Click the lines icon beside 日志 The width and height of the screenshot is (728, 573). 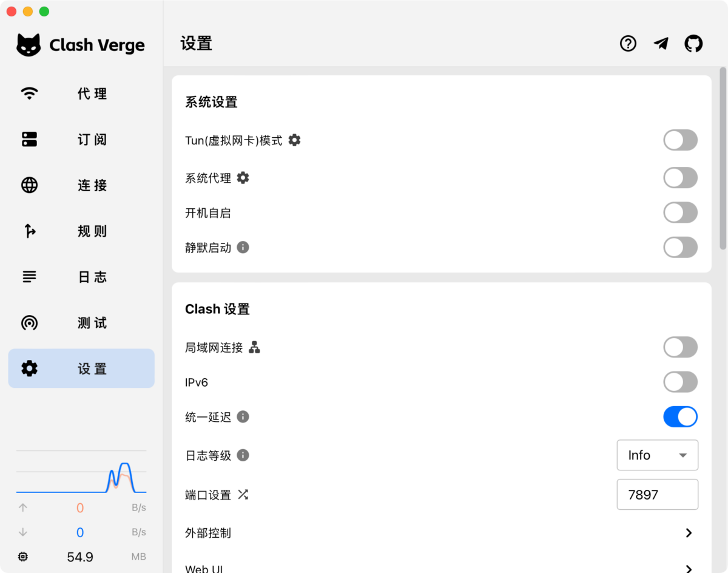coord(29,277)
